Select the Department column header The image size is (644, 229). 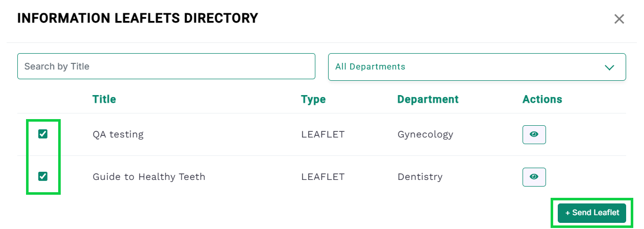point(428,99)
